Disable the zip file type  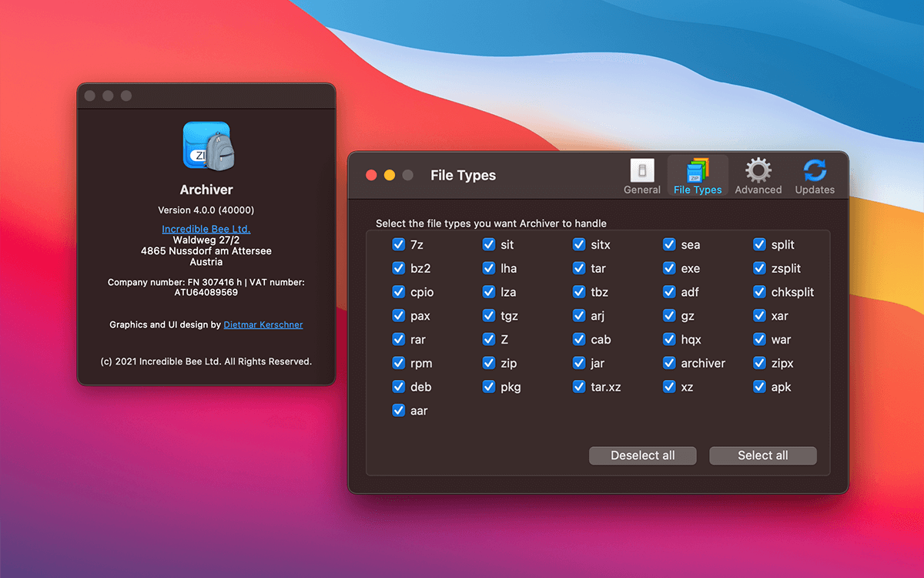click(x=489, y=363)
